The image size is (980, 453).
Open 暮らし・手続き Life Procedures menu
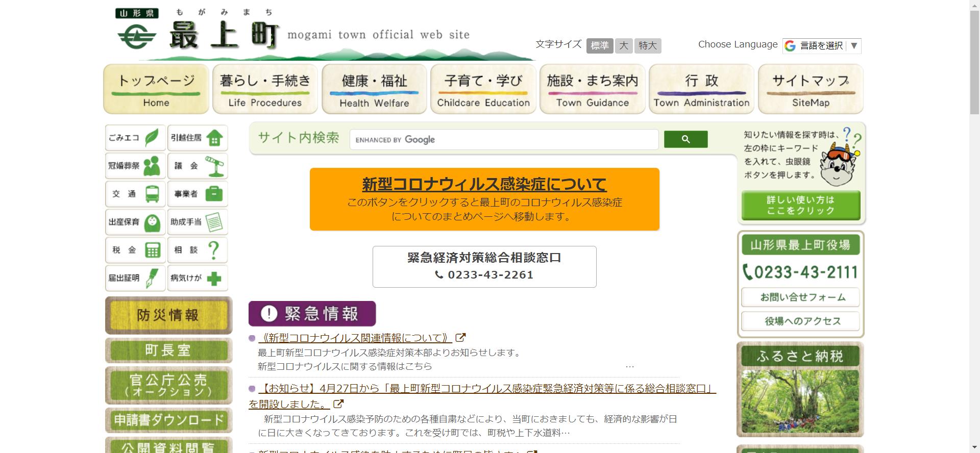point(265,89)
